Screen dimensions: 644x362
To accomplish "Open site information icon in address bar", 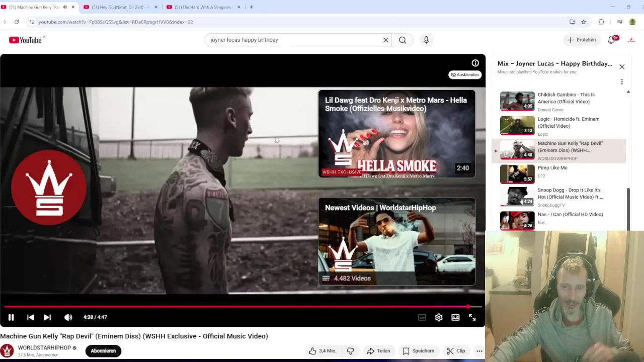I will pos(31,22).
